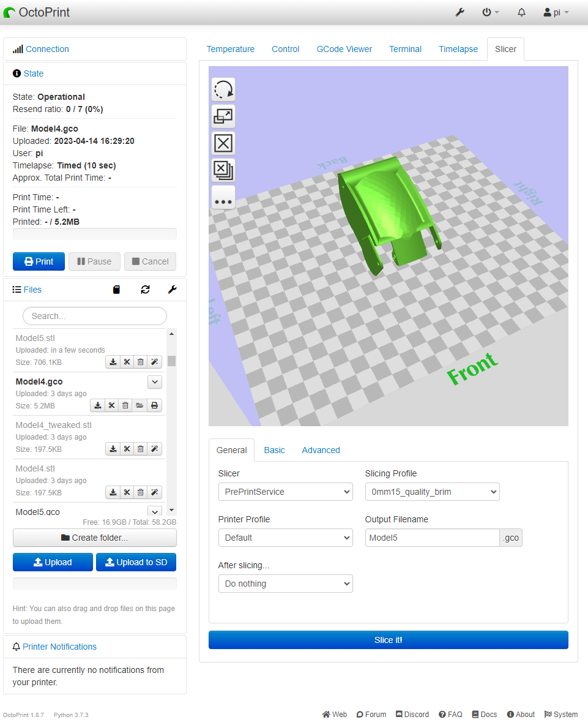
Task: Expand Model5.gco additional info chevron
Action: 155,511
